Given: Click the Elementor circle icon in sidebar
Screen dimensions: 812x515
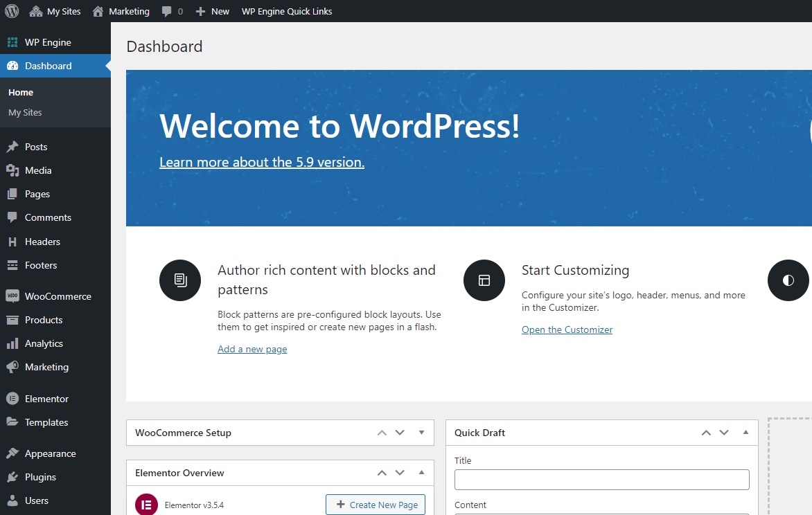Looking at the screenshot, I should (12, 399).
